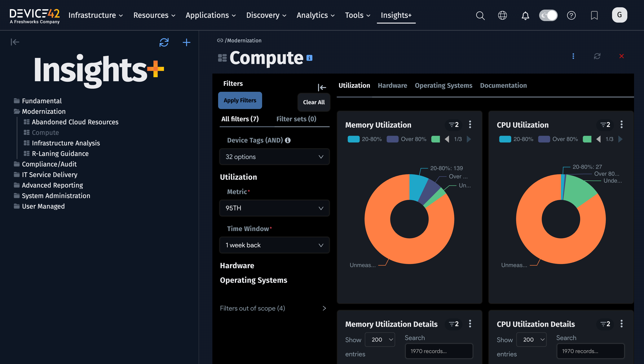Image resolution: width=644 pixels, height=364 pixels.
Task: Open the Metric 95TH dropdown
Action: (274, 208)
